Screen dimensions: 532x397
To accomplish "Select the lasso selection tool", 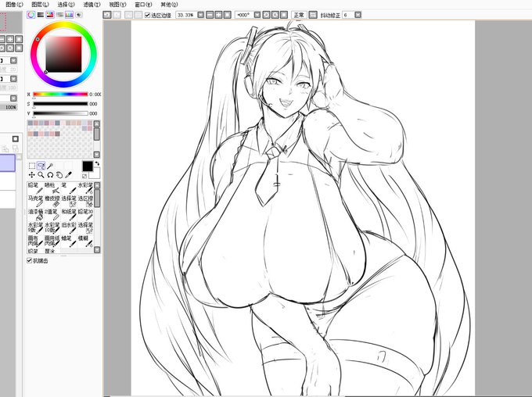I will pos(41,166).
